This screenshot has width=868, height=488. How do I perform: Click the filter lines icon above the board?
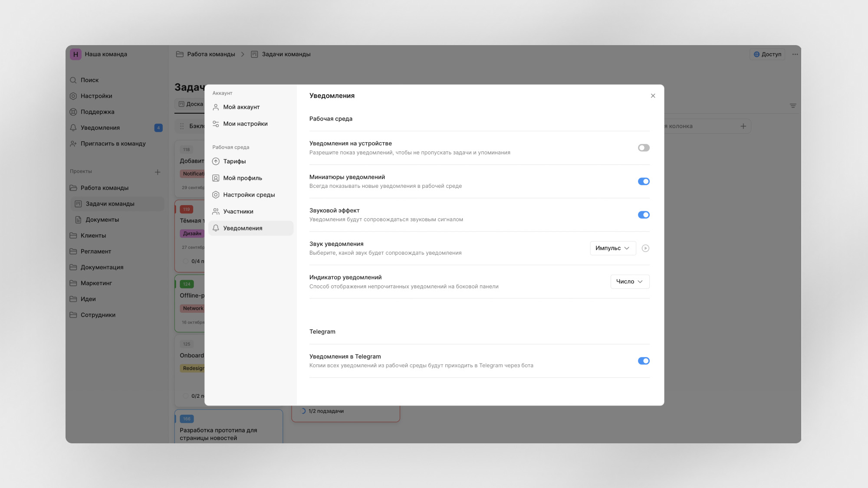793,106
